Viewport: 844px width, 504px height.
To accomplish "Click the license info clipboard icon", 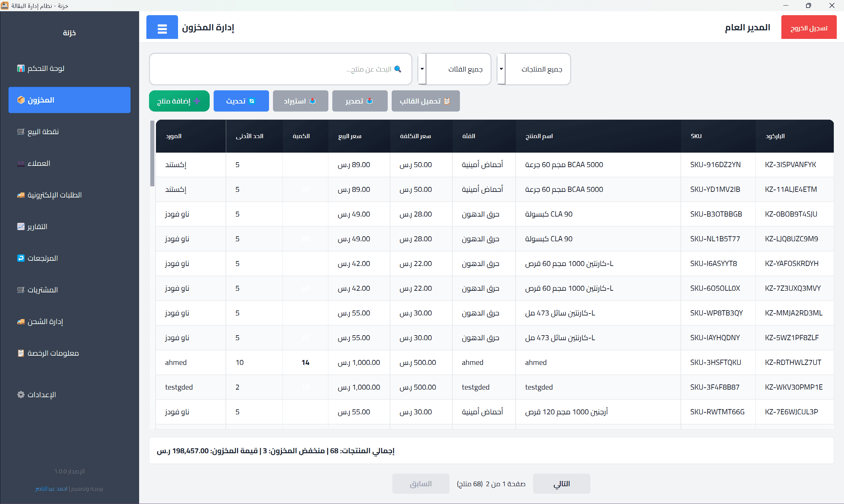I will coord(21,353).
